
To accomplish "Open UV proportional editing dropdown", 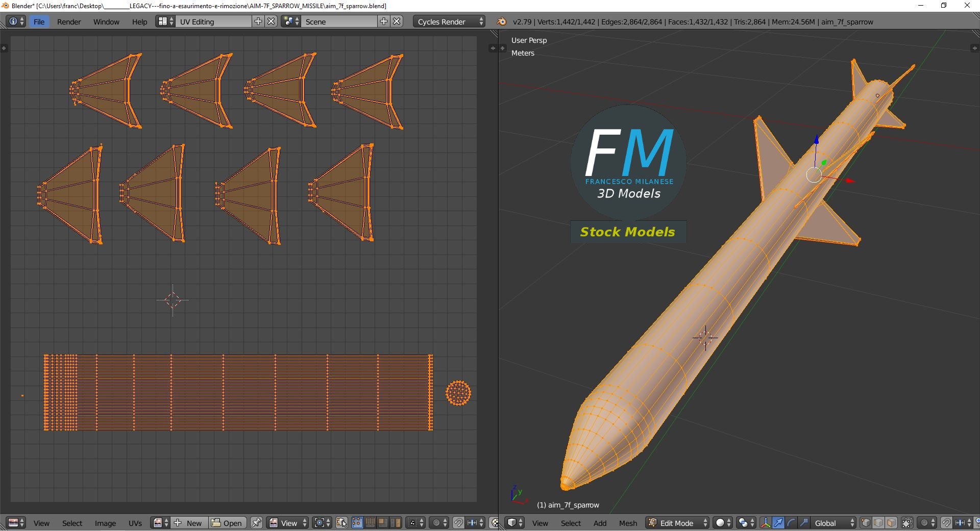I will [439, 523].
